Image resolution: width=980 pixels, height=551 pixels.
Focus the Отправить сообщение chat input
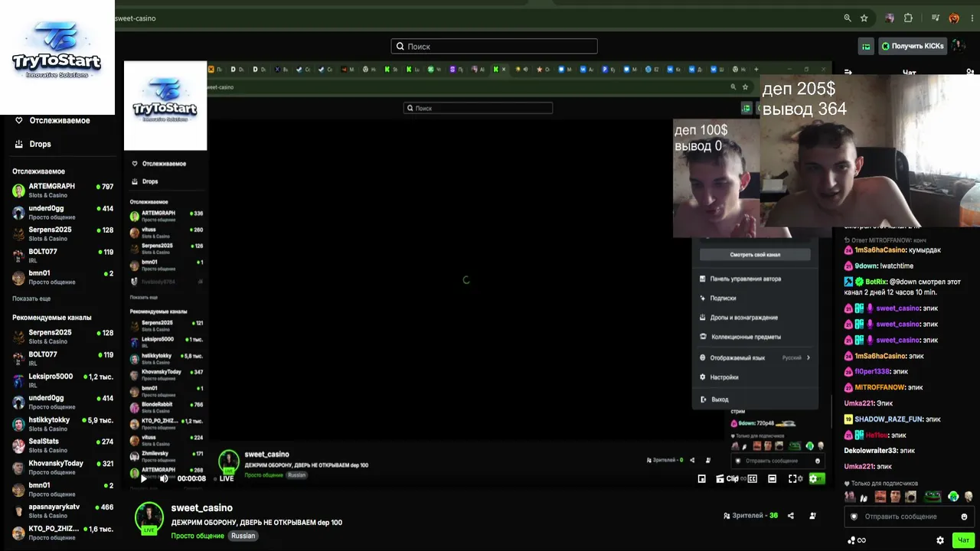[909, 517]
